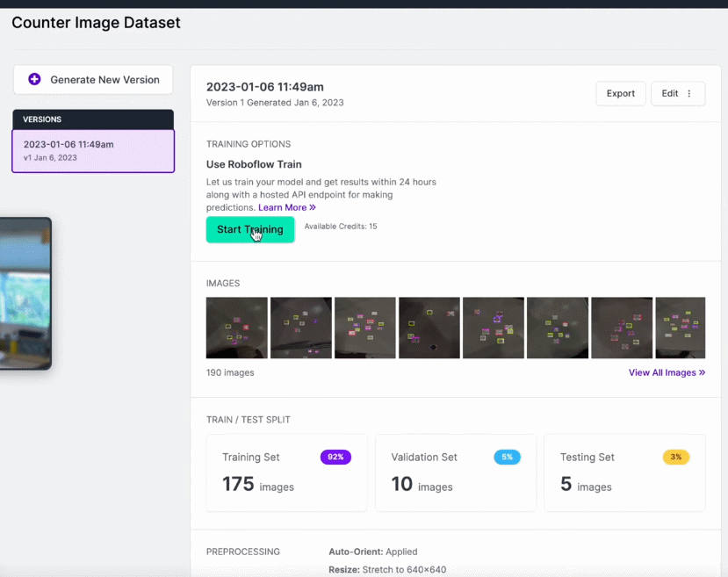Click the "Validation Set" label
Viewport: 728px width, 577px height.
pos(424,458)
